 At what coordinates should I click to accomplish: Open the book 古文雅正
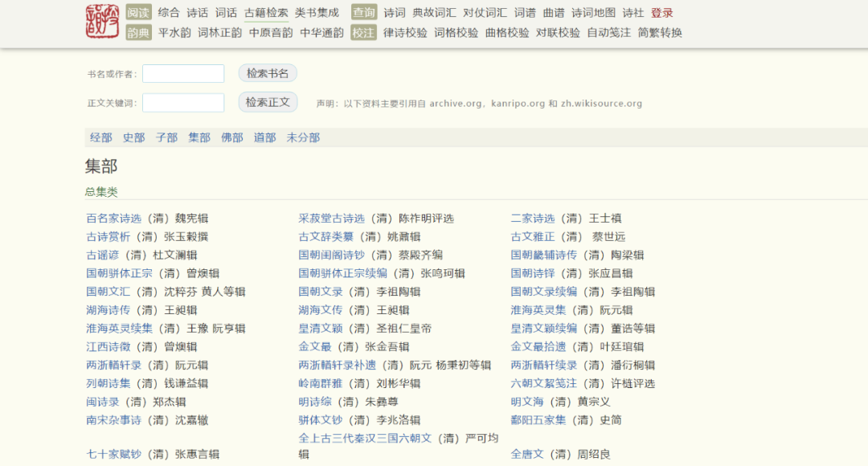click(x=533, y=237)
